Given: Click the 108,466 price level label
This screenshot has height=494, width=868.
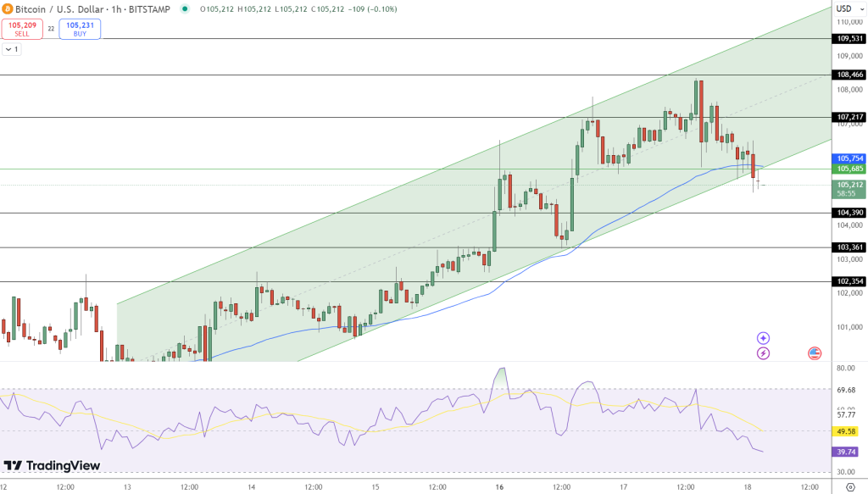Looking at the screenshot, I should pyautogui.click(x=850, y=75).
